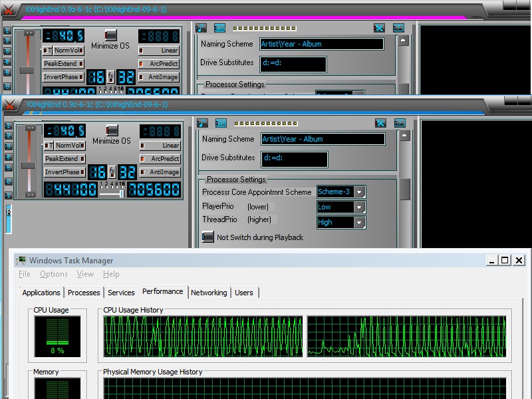Open the wrench settings icon in magenta-titled XXHighEnd
532x399 pixels.
[379, 28]
